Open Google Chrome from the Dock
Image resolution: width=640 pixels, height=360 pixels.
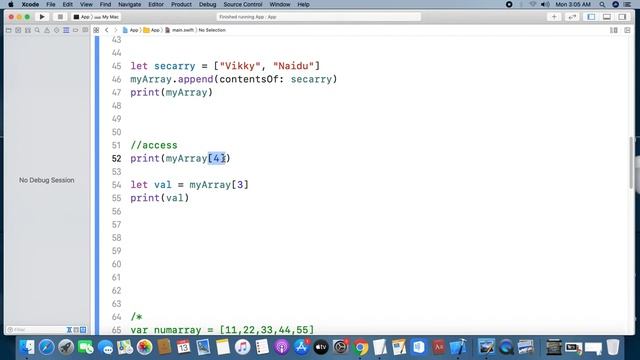pos(360,347)
